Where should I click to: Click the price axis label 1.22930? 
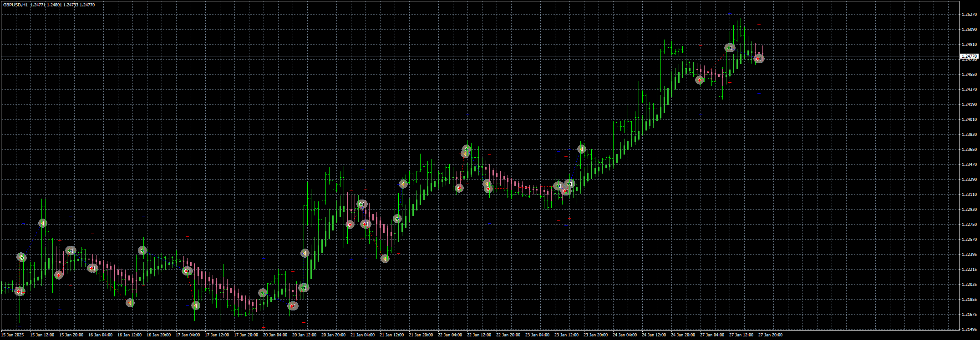pyautogui.click(x=969, y=210)
